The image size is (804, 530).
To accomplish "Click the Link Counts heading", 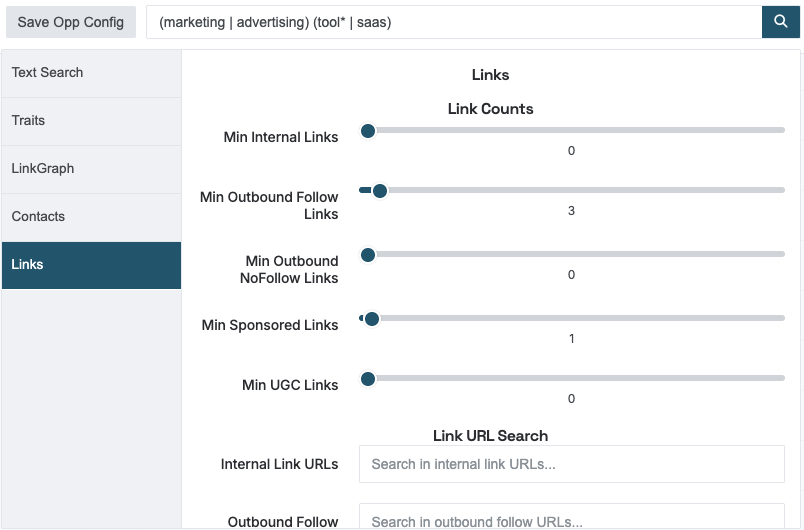I will (x=490, y=109).
